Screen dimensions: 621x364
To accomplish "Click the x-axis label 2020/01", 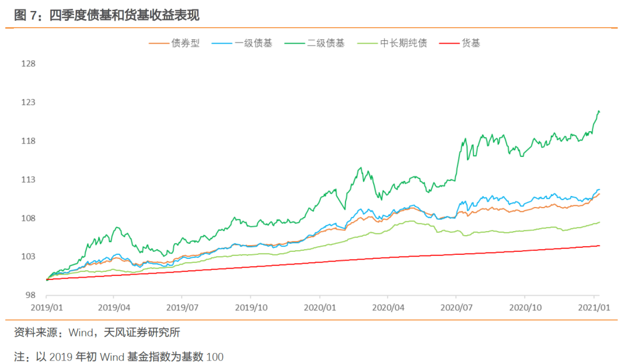I will point(320,308).
